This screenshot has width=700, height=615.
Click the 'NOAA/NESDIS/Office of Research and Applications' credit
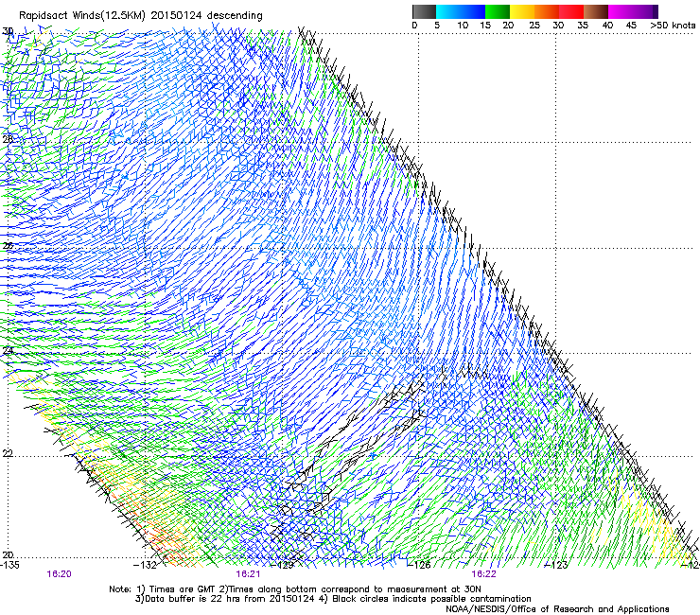pos(557,609)
